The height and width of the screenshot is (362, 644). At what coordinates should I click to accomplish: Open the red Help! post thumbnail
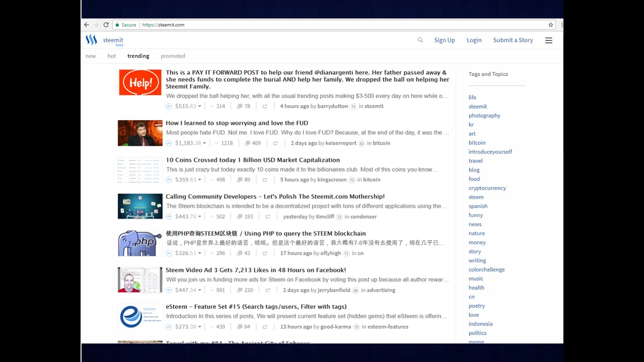(140, 82)
